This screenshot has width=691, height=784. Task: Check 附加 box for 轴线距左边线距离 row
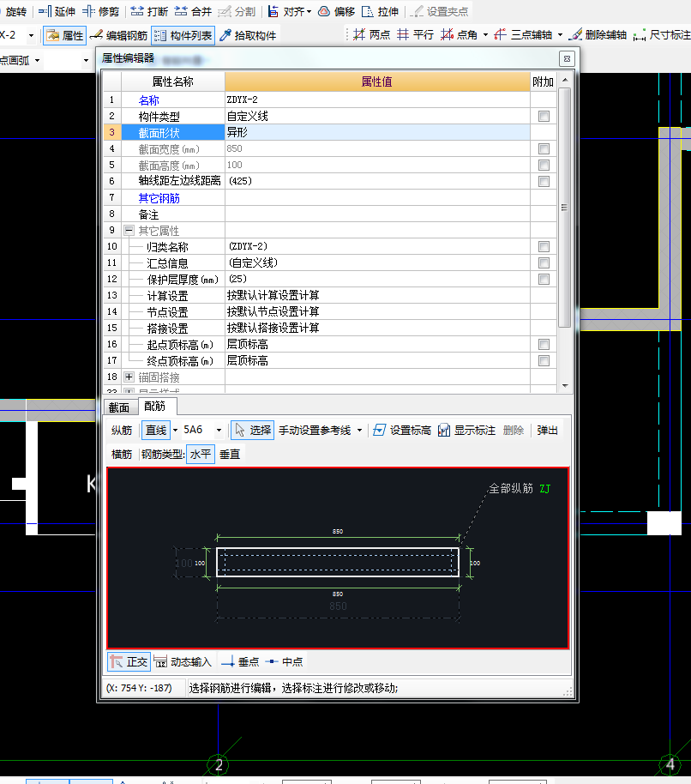(x=544, y=181)
